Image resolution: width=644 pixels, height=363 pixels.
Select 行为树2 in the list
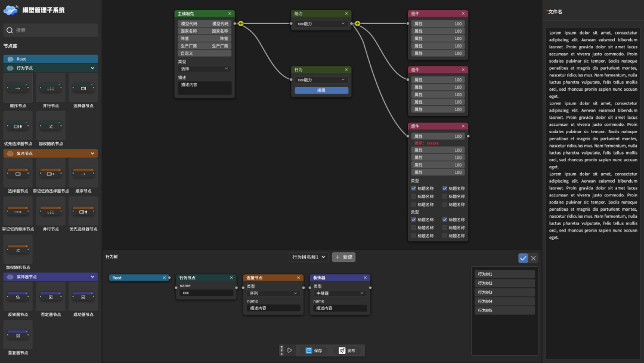[505, 283]
